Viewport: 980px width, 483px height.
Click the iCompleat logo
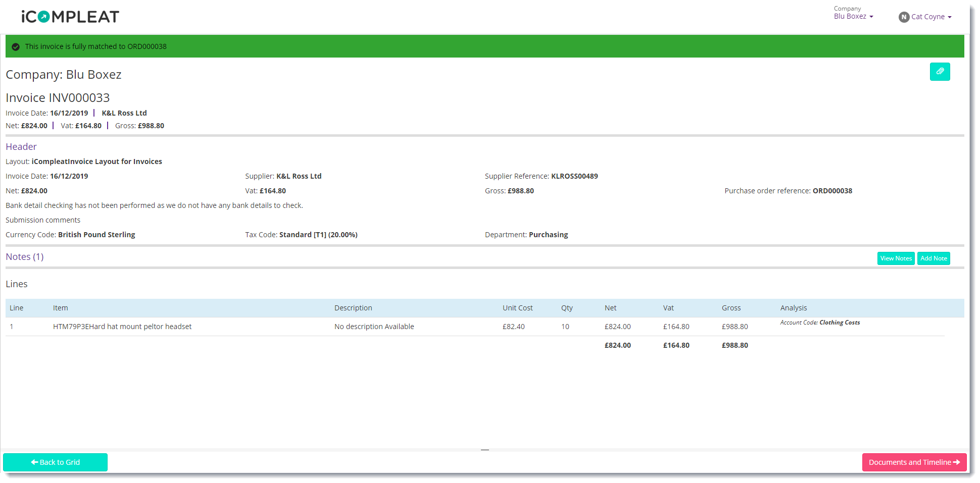pos(70,17)
